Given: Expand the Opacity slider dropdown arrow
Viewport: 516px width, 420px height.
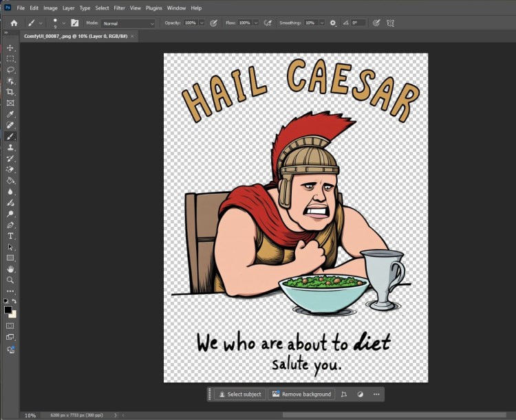Looking at the screenshot, I should click(x=201, y=23).
